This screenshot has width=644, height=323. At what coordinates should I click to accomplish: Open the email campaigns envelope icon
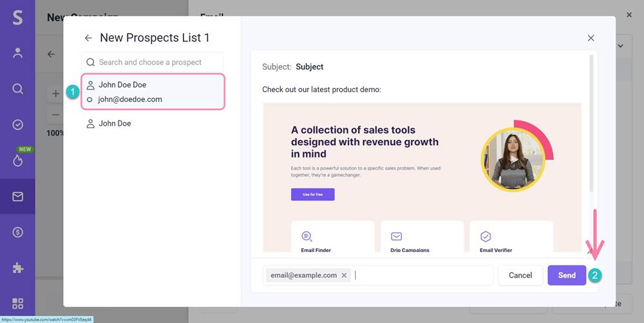17,197
